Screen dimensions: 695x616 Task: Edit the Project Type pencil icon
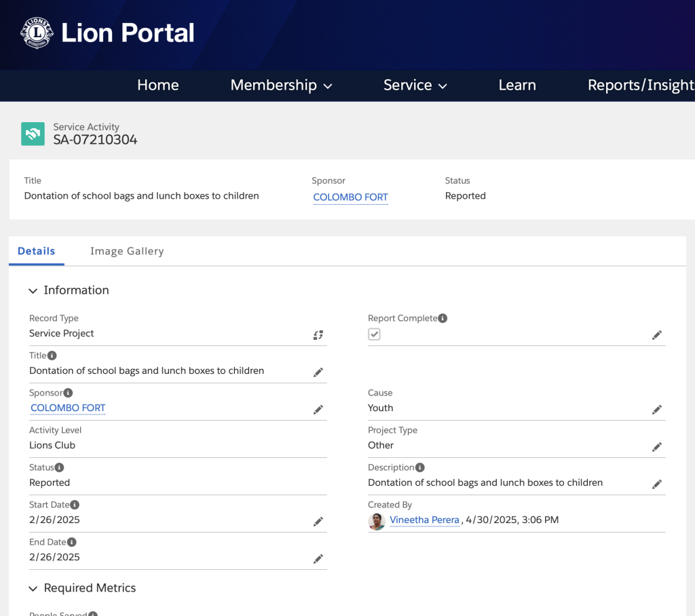click(x=657, y=446)
